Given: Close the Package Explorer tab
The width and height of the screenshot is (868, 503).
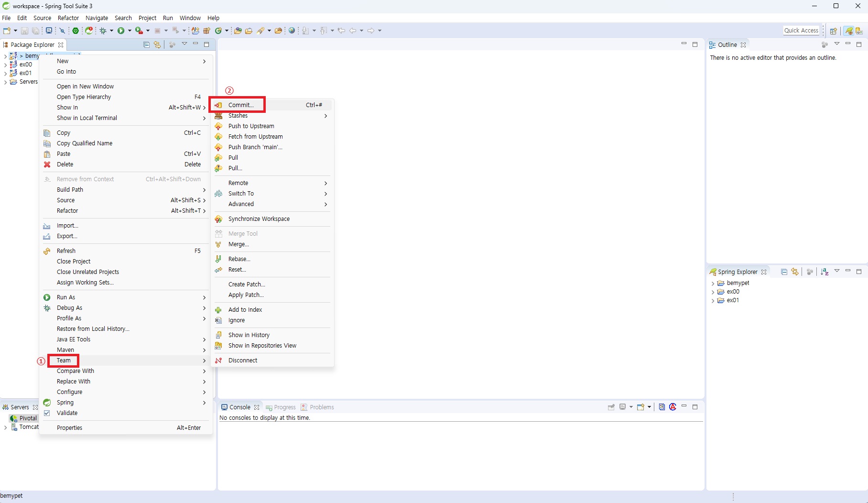Looking at the screenshot, I should click(61, 45).
